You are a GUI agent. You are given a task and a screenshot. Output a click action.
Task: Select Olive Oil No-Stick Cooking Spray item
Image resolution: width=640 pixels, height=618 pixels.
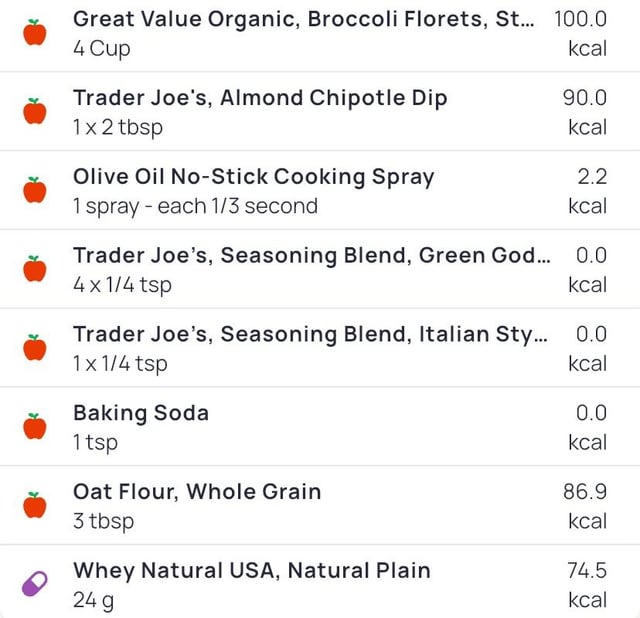[x=253, y=177]
